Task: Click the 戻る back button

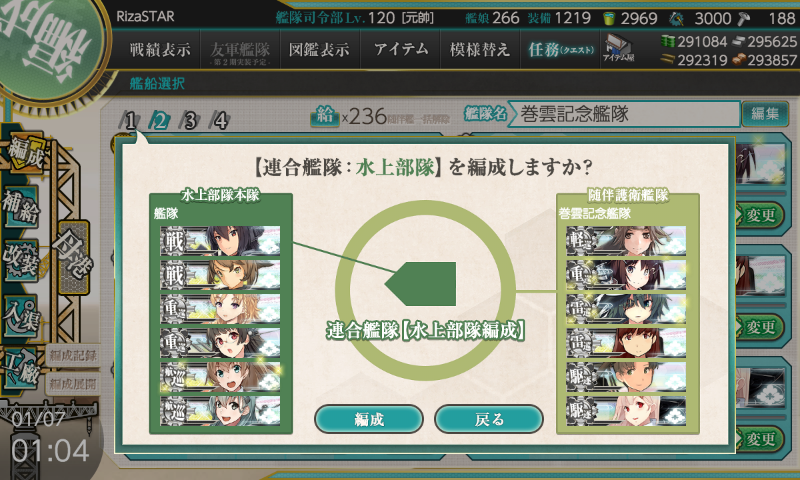Action: (x=489, y=419)
